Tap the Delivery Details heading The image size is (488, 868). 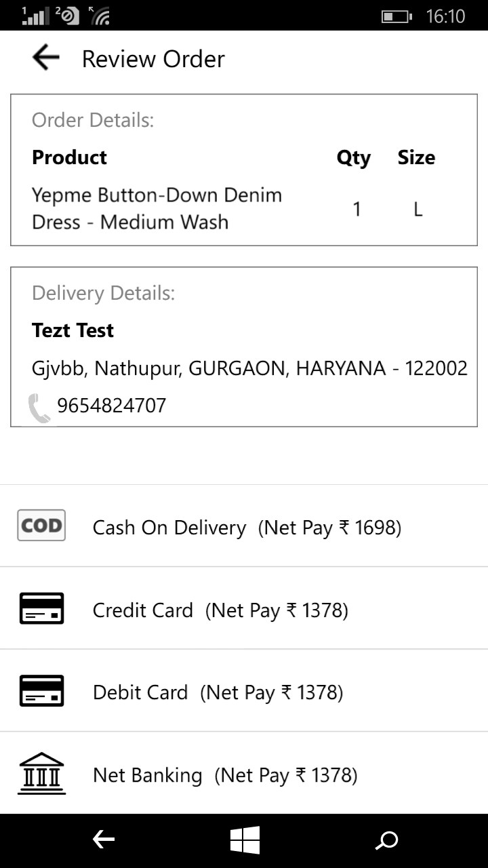[x=103, y=293]
